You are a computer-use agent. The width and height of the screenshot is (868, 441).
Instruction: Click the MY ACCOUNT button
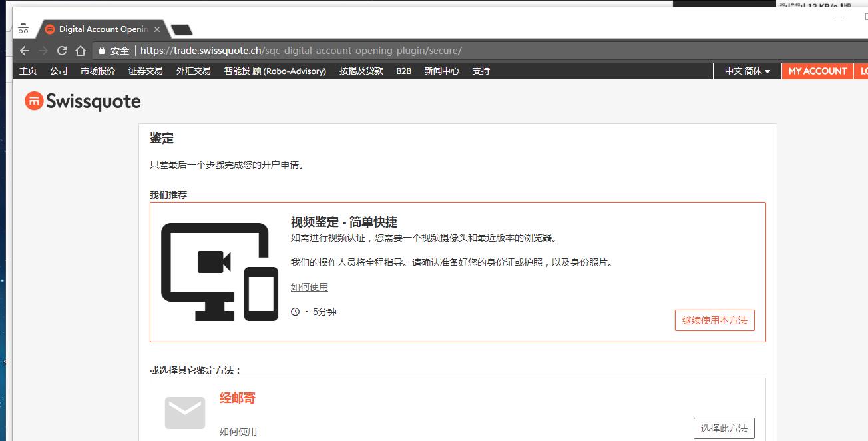click(x=817, y=71)
